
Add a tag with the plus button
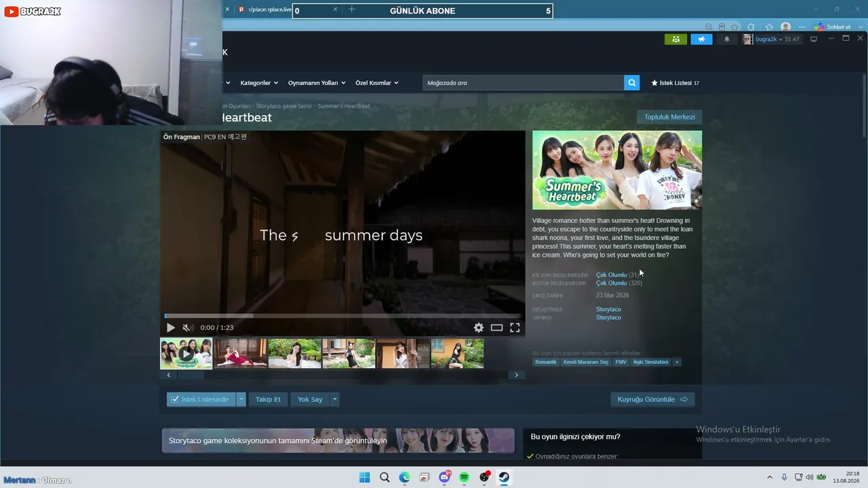[677, 362]
